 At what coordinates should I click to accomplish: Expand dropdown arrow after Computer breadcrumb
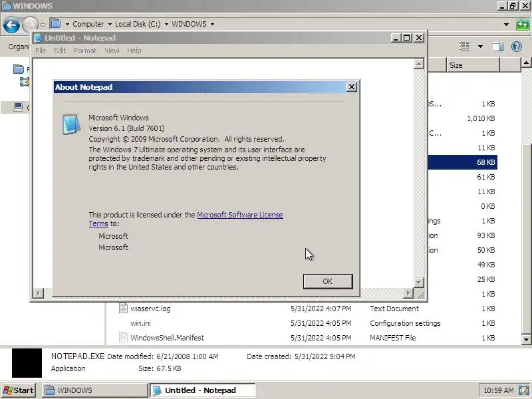[110, 24]
